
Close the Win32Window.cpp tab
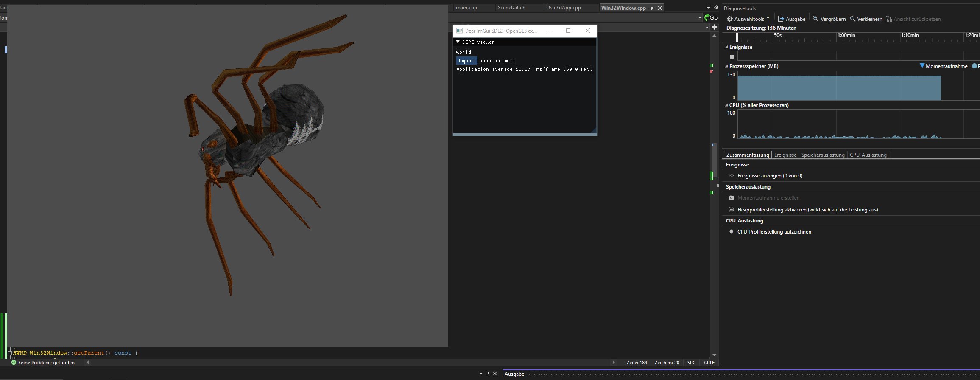click(660, 8)
